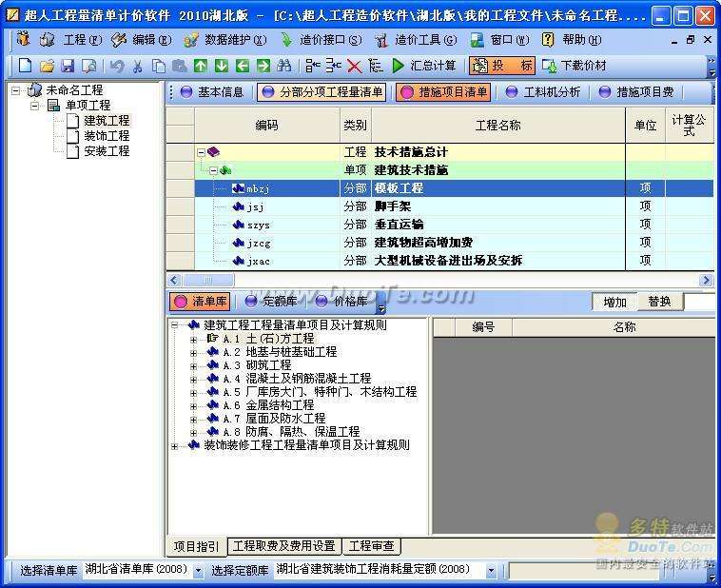Click the Open folder icon

pos(47,66)
